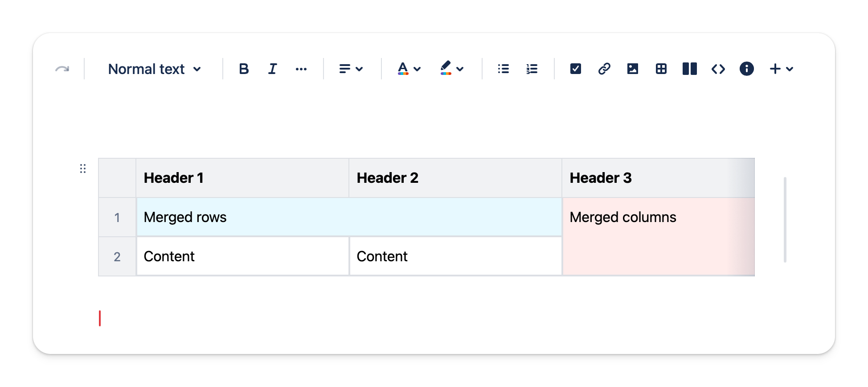Open the Normal text style dropdown

click(x=154, y=69)
